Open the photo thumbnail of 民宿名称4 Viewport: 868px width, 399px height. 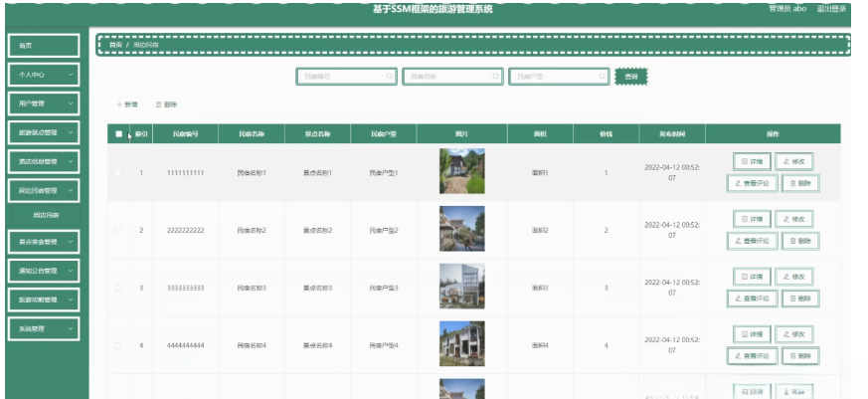pos(461,343)
